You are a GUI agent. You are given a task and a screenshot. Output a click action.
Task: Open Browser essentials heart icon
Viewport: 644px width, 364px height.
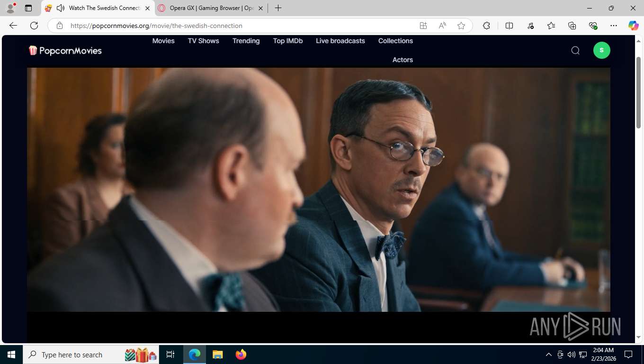593,26
